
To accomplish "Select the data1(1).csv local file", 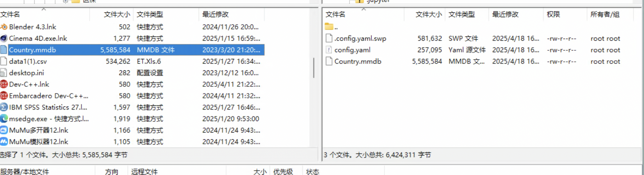I will point(132,61).
